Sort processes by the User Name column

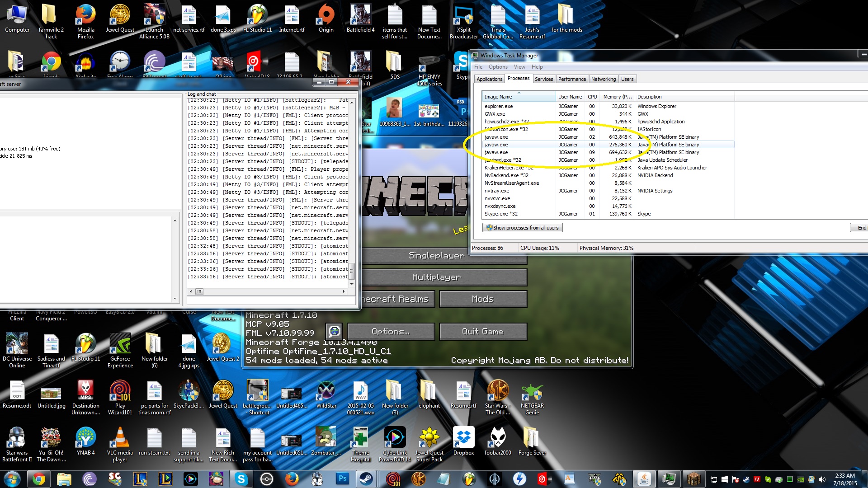(x=570, y=97)
